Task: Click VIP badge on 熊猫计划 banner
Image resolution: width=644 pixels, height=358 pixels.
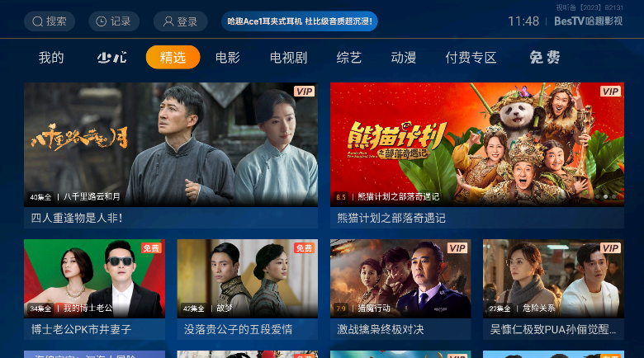Action: pyautogui.click(x=610, y=91)
